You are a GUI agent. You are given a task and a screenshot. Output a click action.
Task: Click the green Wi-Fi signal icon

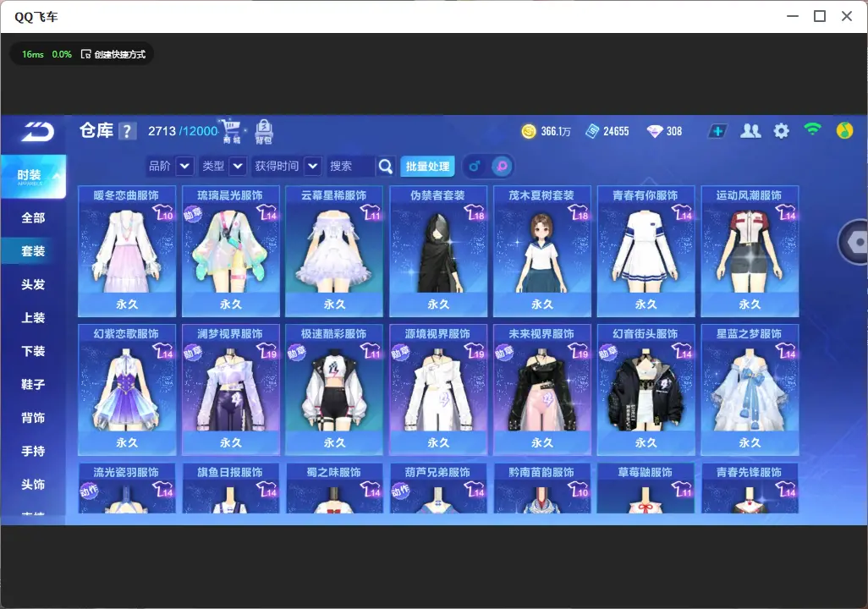coord(813,129)
